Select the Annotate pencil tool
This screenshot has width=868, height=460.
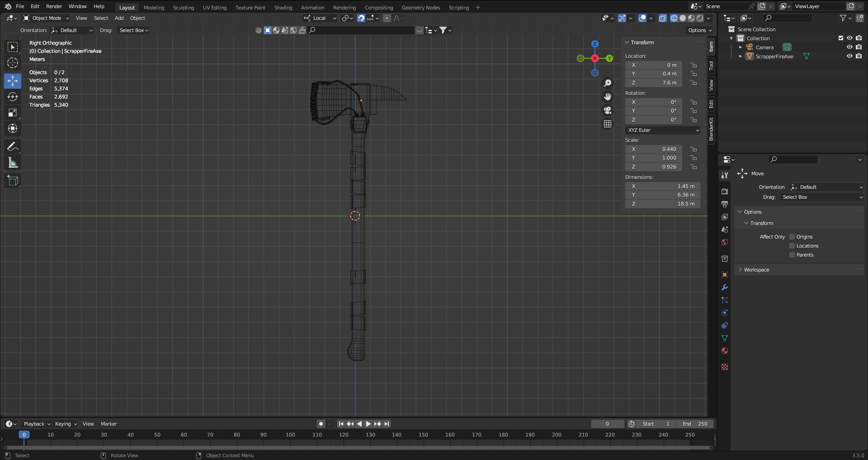coord(13,147)
